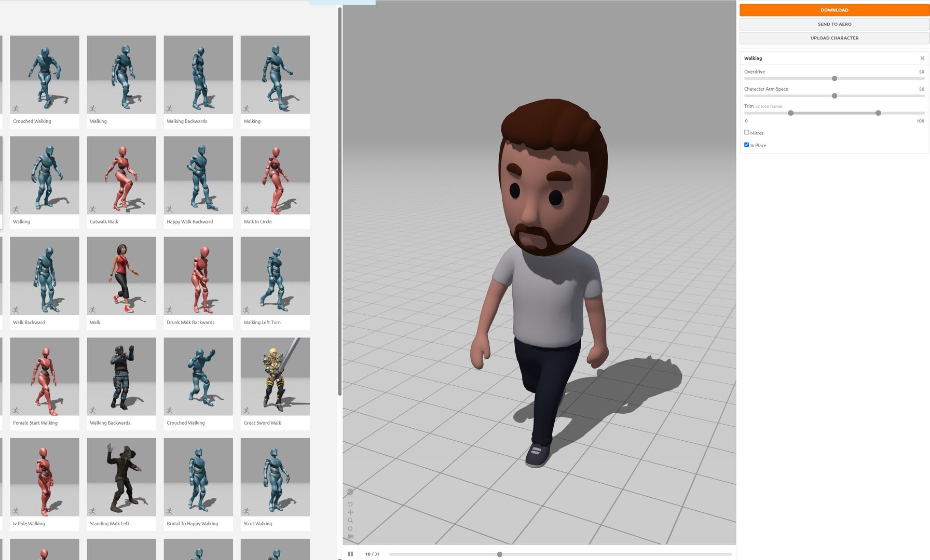Select the magnifier zoom tool in viewport
The width and height of the screenshot is (930, 560).
[350, 520]
